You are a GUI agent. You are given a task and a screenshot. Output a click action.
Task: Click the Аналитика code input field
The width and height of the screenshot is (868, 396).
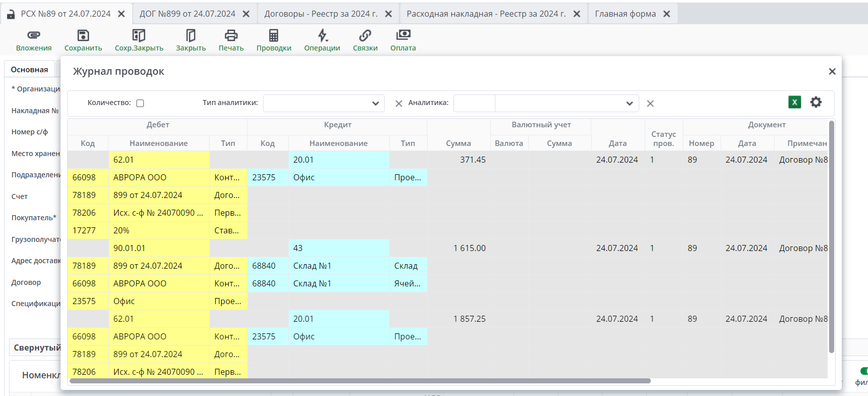[x=474, y=104]
